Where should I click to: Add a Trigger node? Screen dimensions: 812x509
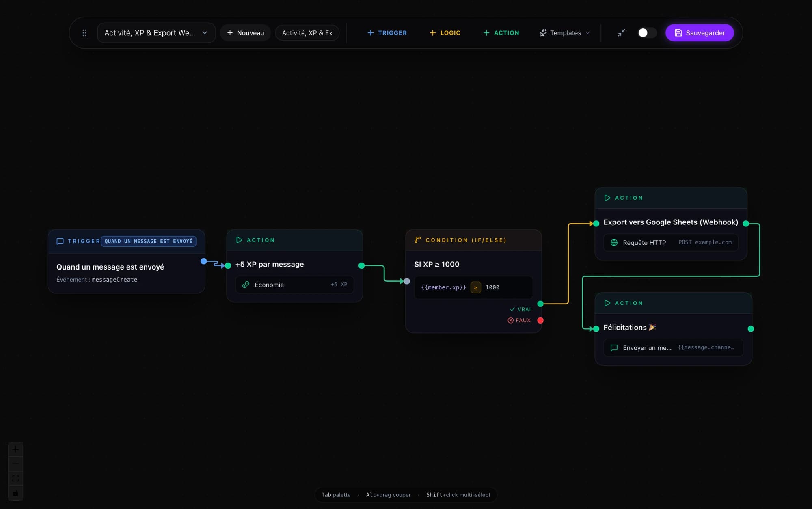point(387,33)
